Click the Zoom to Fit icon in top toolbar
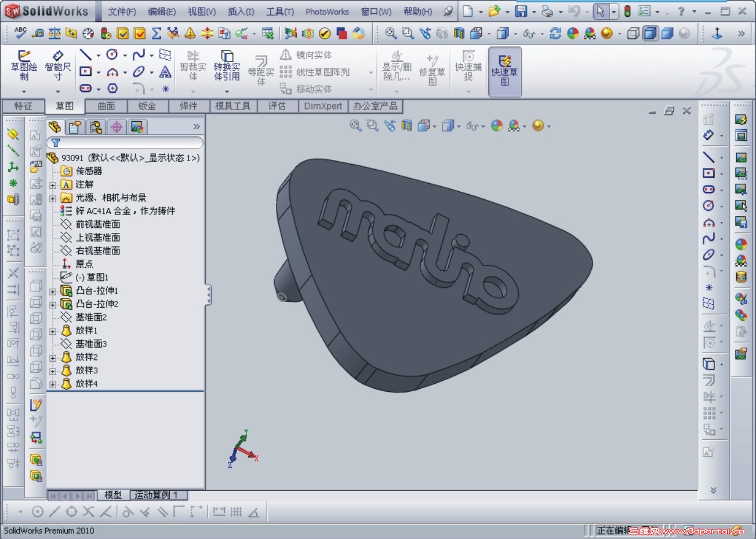 click(x=391, y=34)
